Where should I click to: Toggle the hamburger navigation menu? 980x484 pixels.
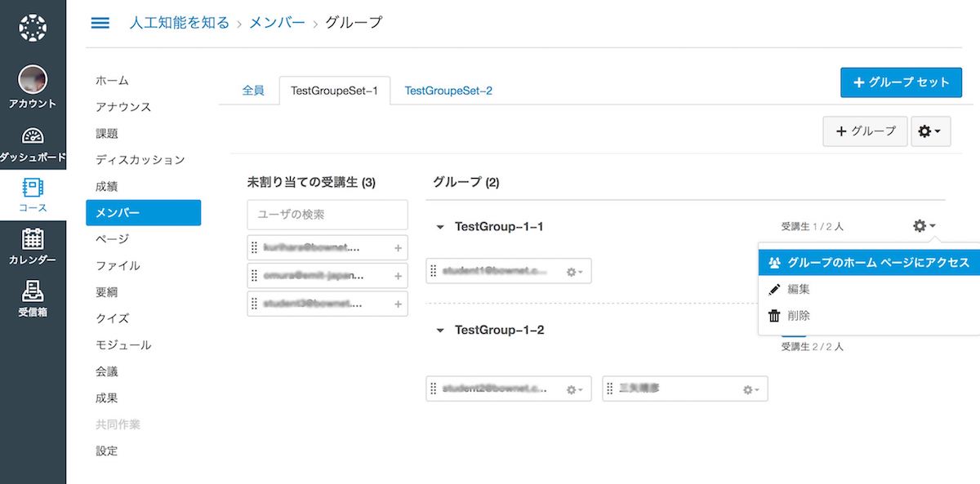coord(100,23)
